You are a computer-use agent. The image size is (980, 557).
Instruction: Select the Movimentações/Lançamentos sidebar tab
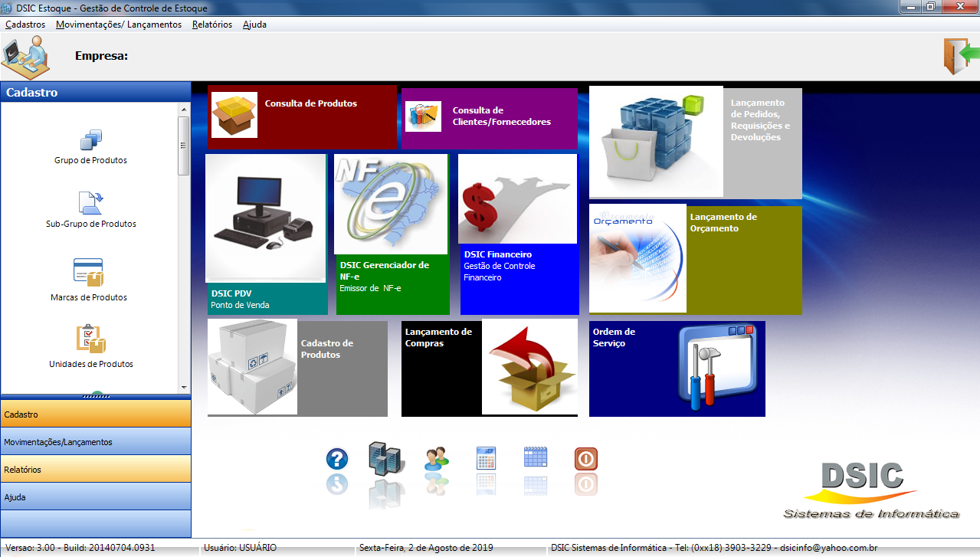pyautogui.click(x=95, y=441)
